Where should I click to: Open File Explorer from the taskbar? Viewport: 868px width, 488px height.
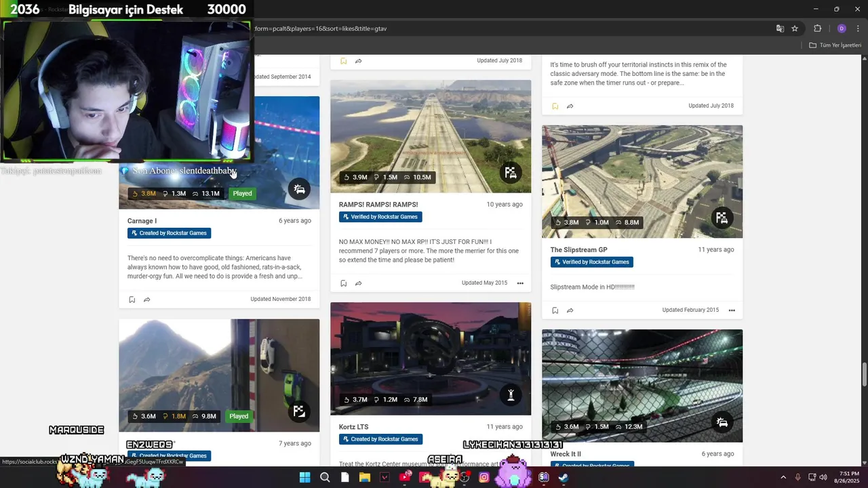tap(364, 477)
